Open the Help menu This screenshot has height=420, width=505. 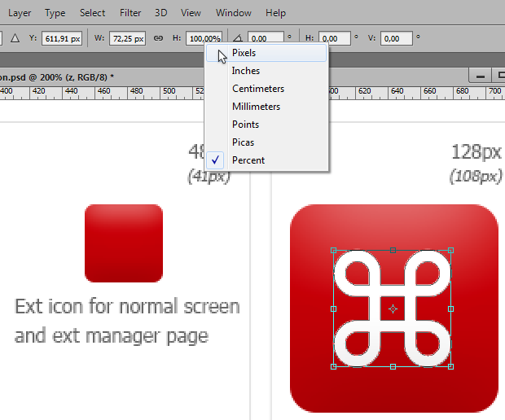pyautogui.click(x=275, y=13)
